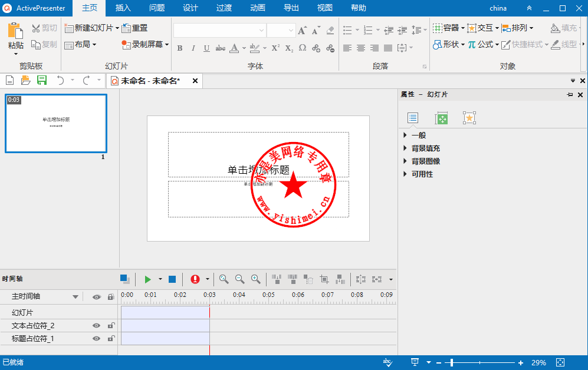Click the red record button in timeline
Viewport: 588px width, 370px height.
195,279
